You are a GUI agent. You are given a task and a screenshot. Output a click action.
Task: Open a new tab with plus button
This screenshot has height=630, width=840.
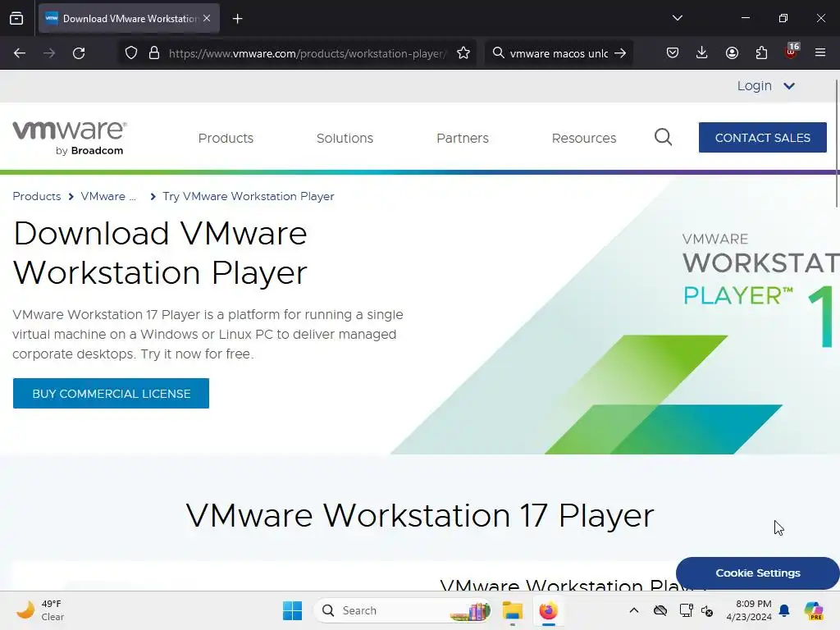(237, 19)
